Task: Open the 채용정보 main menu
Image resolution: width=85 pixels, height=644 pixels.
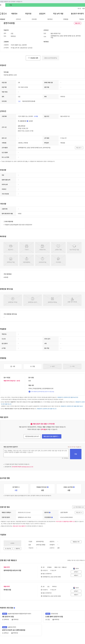Action: (x=14, y=14)
